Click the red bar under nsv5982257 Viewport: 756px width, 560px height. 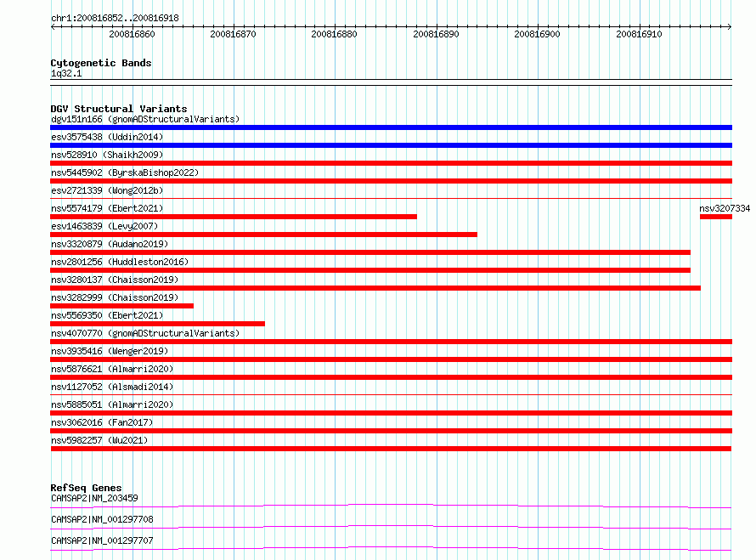point(391,449)
